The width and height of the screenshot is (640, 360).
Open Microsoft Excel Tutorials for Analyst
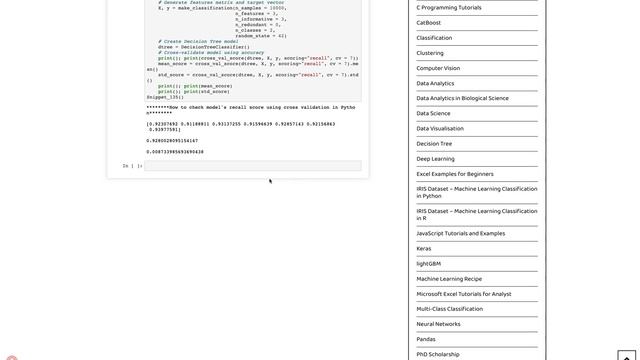(464, 294)
